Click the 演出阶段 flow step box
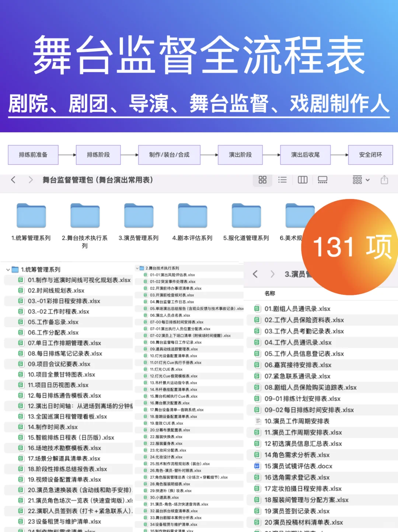398x532 pixels. click(240, 155)
